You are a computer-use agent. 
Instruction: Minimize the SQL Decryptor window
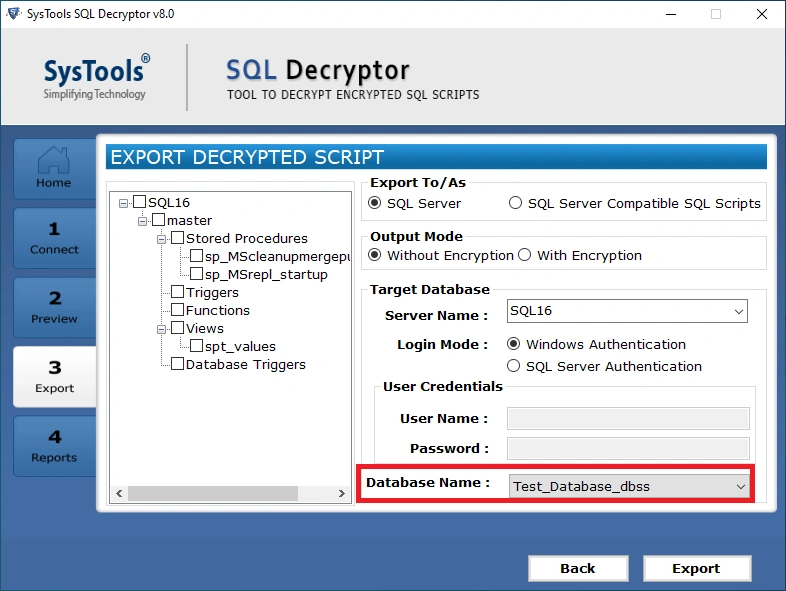tap(671, 14)
